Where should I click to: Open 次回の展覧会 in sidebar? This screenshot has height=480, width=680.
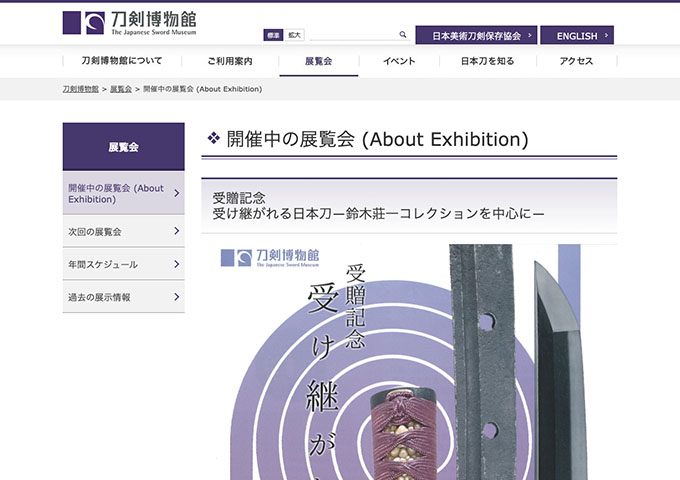coord(124,231)
